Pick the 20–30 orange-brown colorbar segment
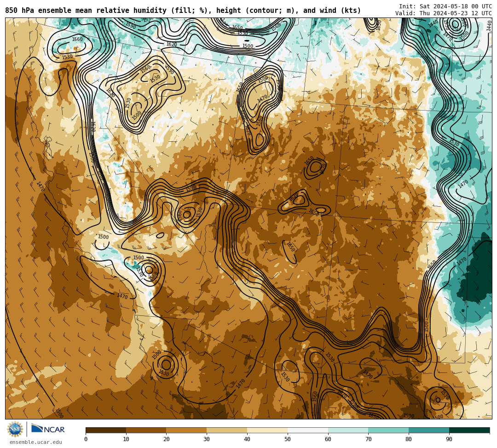 pos(187,430)
